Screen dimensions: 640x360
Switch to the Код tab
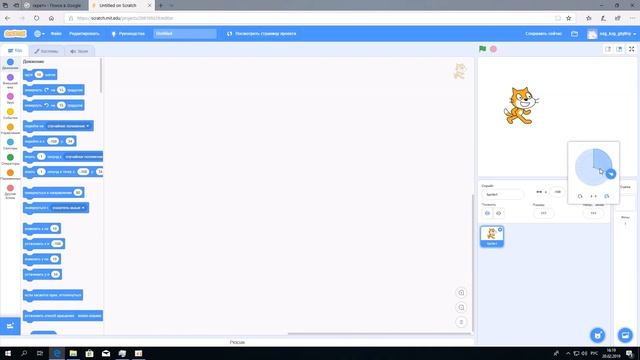[15, 51]
